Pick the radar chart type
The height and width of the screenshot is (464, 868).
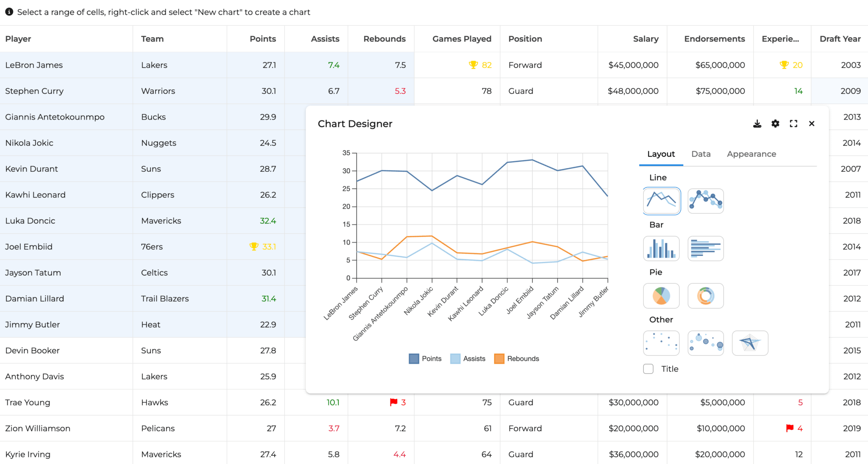coord(750,343)
